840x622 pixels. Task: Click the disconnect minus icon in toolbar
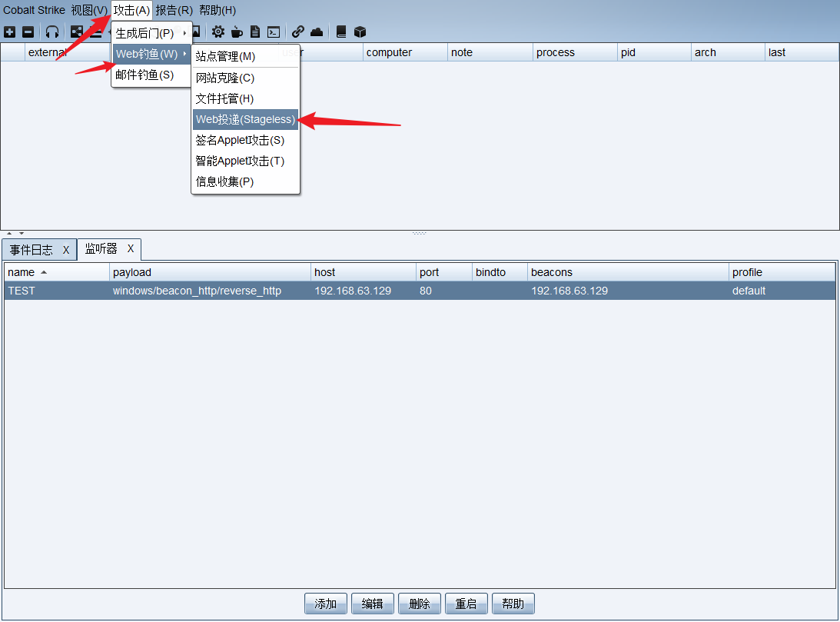(28, 32)
